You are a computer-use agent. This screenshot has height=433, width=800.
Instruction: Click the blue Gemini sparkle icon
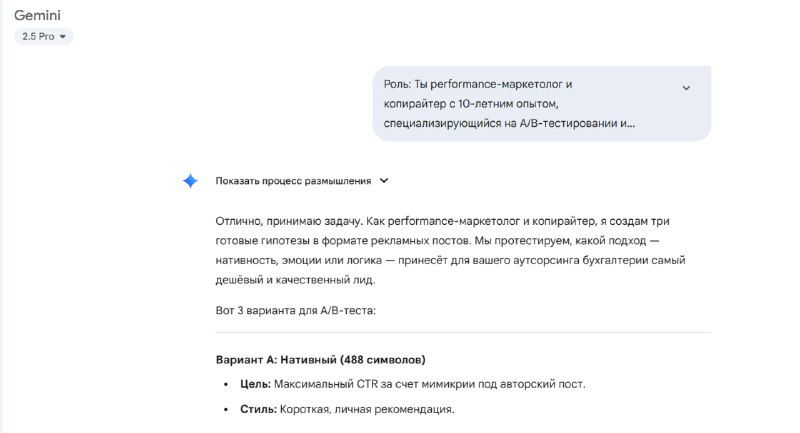190,181
